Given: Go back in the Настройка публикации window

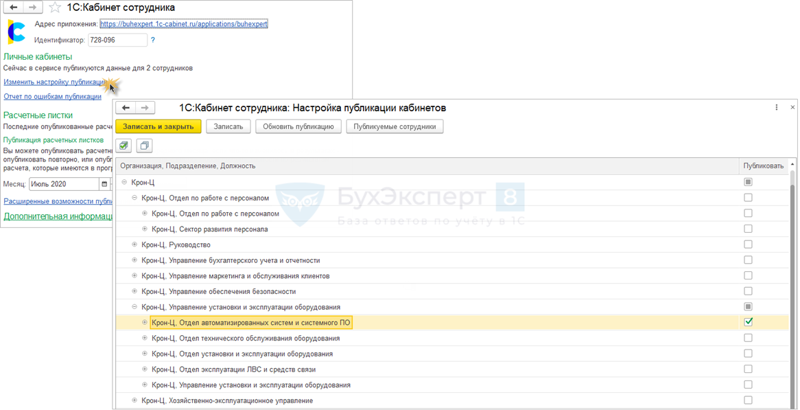Looking at the screenshot, I should point(126,108).
